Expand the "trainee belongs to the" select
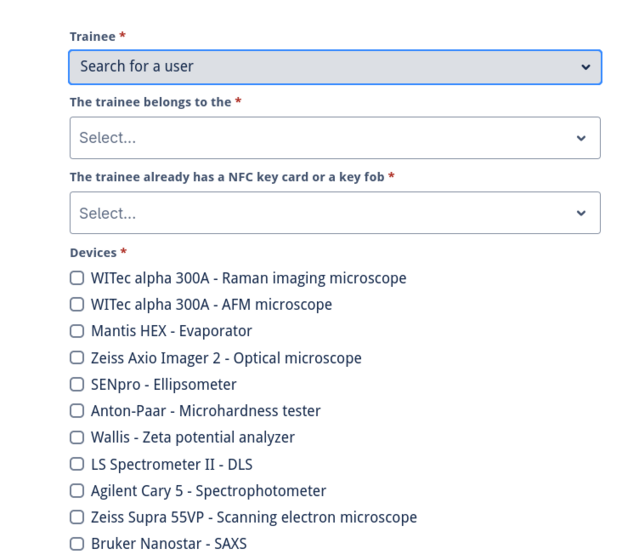The image size is (639, 560). point(335,138)
